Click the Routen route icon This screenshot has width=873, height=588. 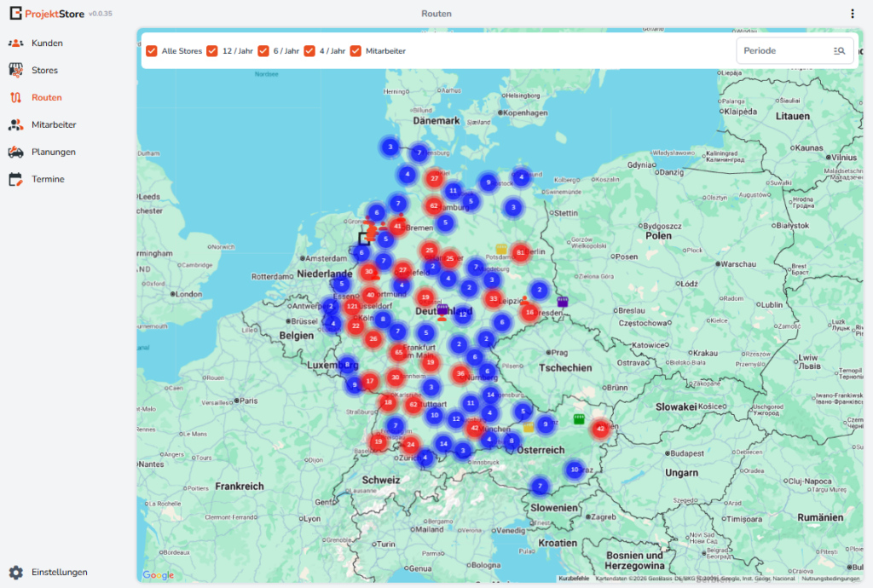16,97
